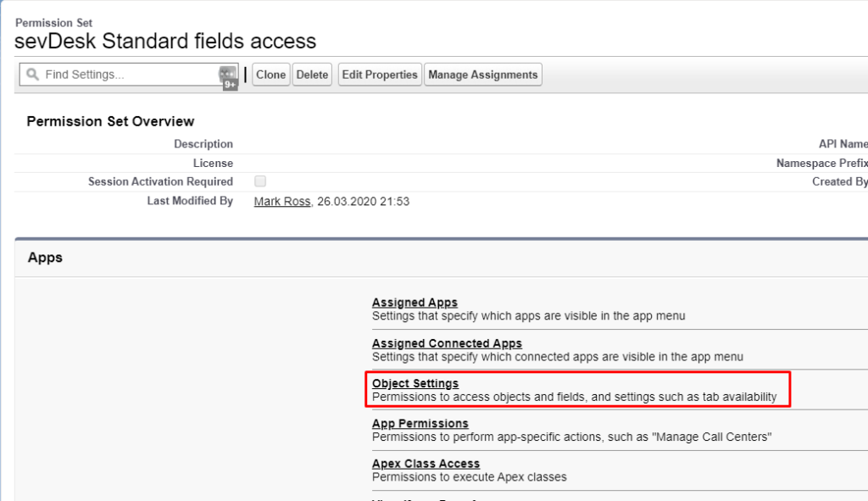Toggle the Session Activation Required checkbox
Image resolution: width=868 pixels, height=501 pixels.
(260, 181)
